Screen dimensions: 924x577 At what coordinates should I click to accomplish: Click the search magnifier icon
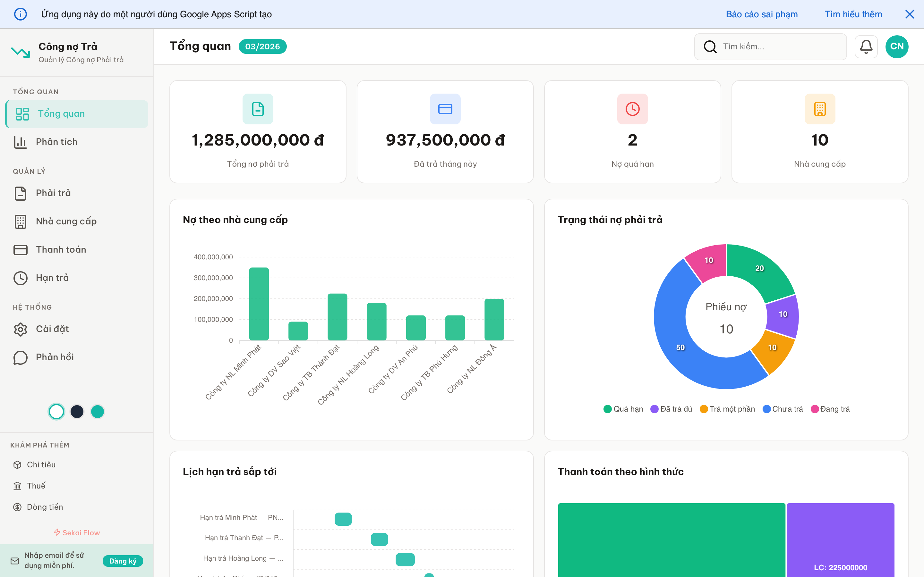[710, 46]
